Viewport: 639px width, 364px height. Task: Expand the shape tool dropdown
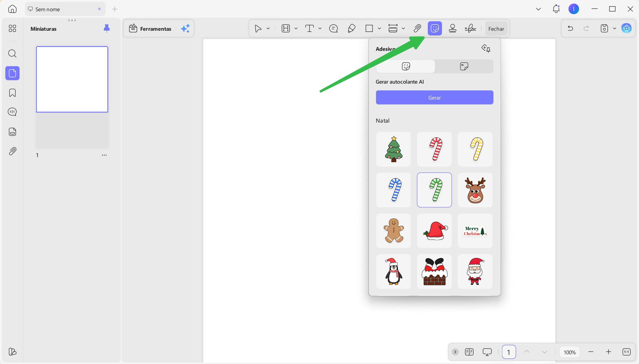click(379, 29)
